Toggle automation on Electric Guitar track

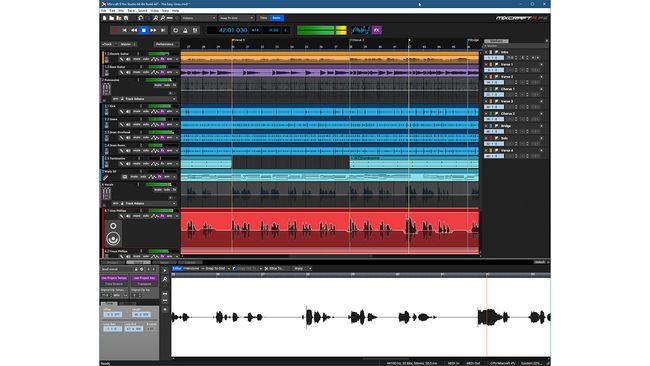point(155,59)
